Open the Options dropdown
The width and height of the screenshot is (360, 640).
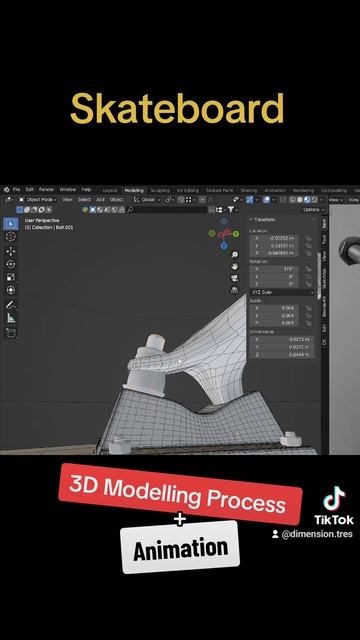(313, 209)
